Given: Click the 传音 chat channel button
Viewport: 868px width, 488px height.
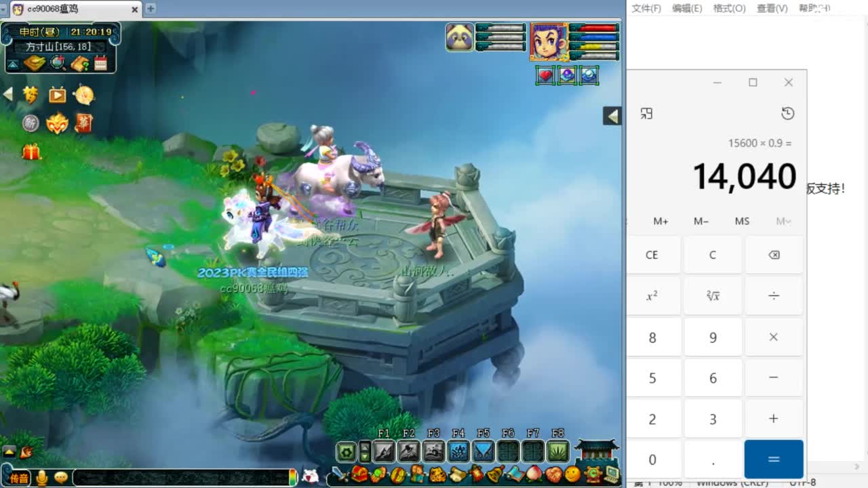Looking at the screenshot, I should click(x=18, y=478).
